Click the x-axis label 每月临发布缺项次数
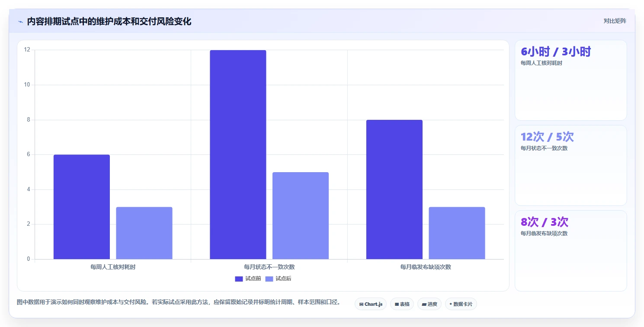The image size is (644, 327). [426, 267]
